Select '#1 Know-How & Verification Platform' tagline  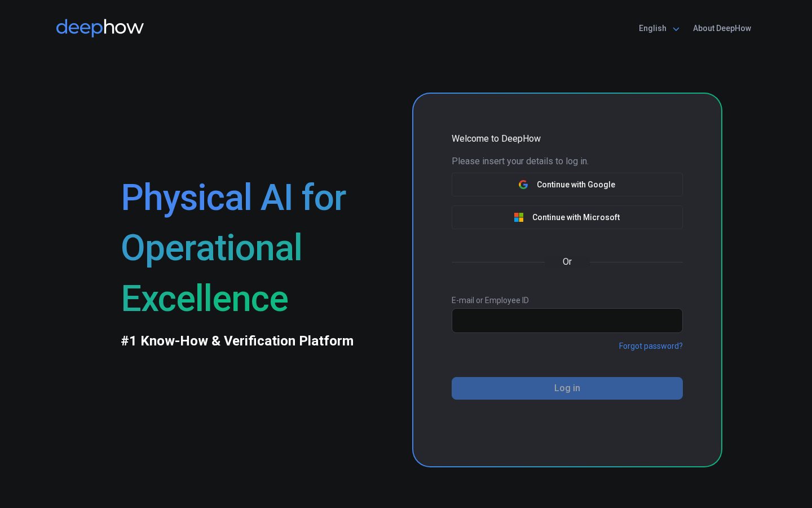[x=237, y=341]
